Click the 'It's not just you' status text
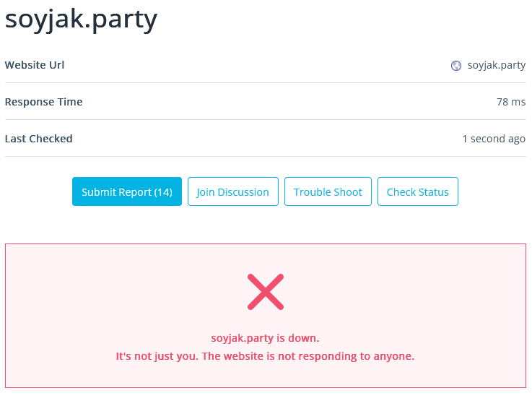532x401 pixels. point(266,356)
